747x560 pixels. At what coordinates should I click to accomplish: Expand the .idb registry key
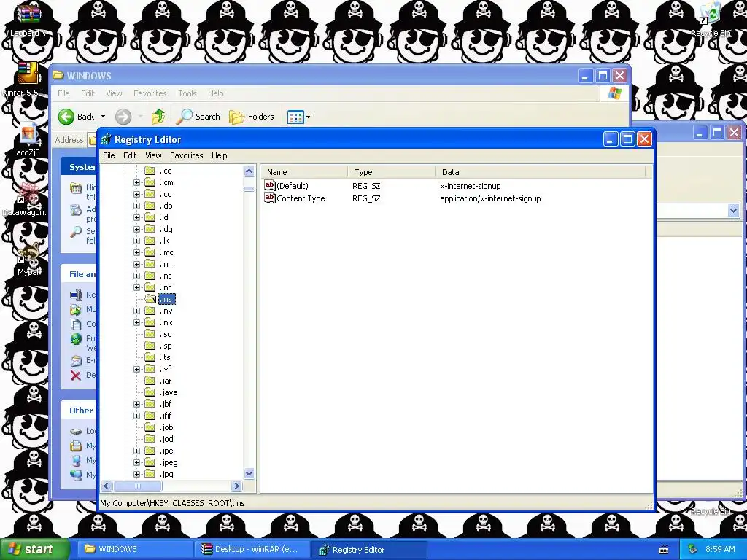click(x=136, y=206)
